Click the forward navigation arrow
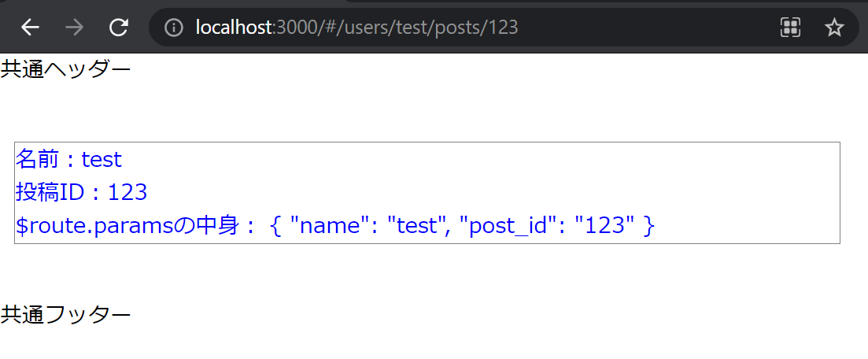This screenshot has width=868, height=359. coord(75,28)
